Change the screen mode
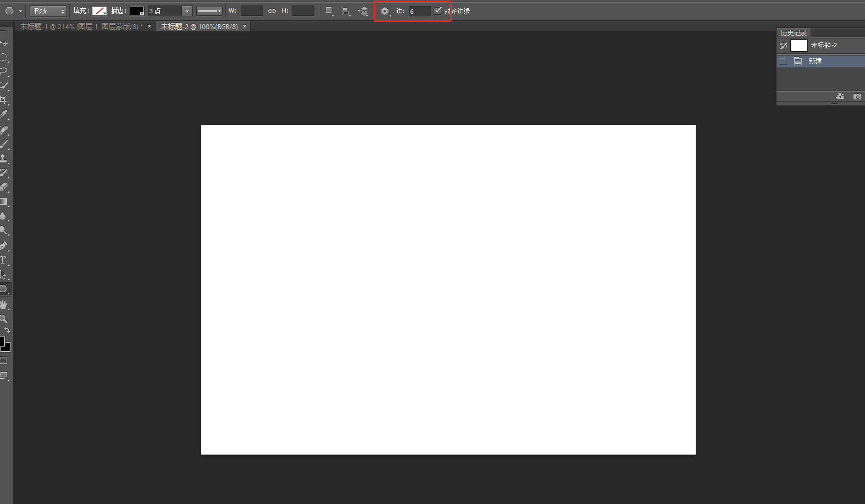The width and height of the screenshot is (865, 504). coord(4,376)
